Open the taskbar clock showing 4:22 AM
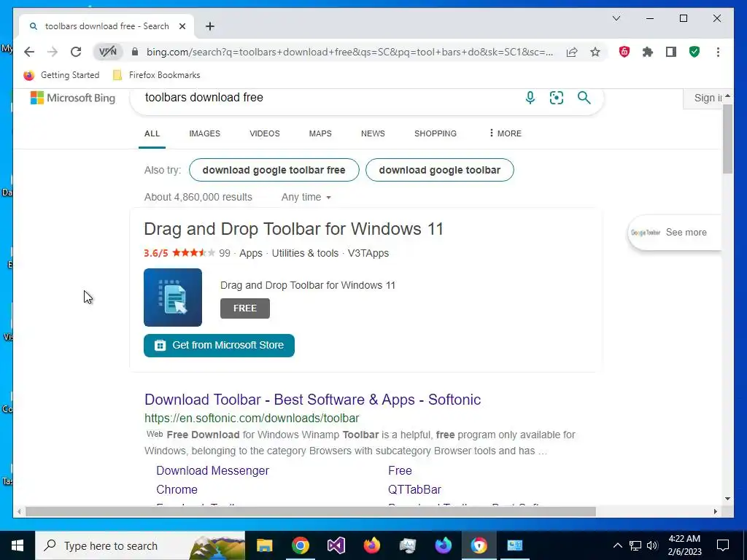The width and height of the screenshot is (747, 560). (x=684, y=545)
